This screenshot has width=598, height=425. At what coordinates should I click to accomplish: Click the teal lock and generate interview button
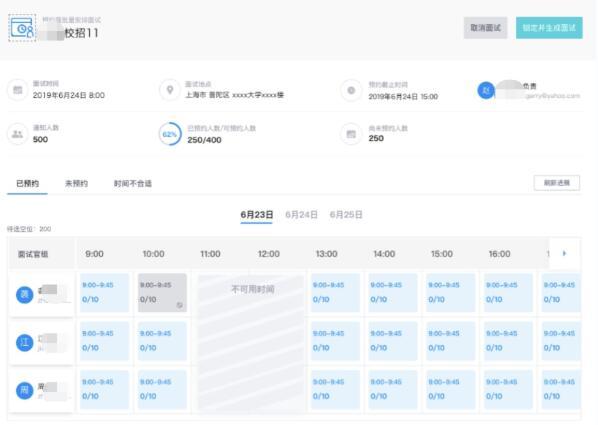click(x=549, y=28)
